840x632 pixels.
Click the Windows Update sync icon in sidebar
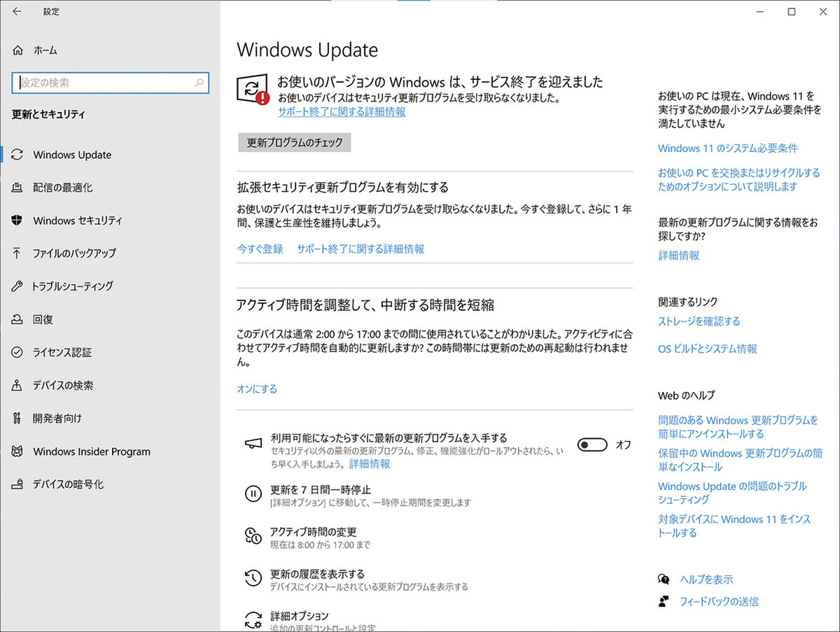tap(17, 155)
